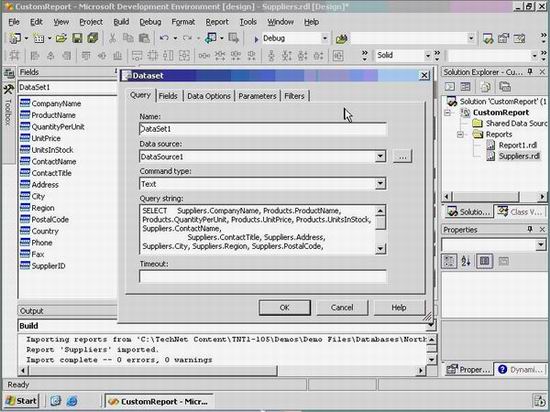
Task: Click the Paste toolbar icon
Action: point(144,38)
